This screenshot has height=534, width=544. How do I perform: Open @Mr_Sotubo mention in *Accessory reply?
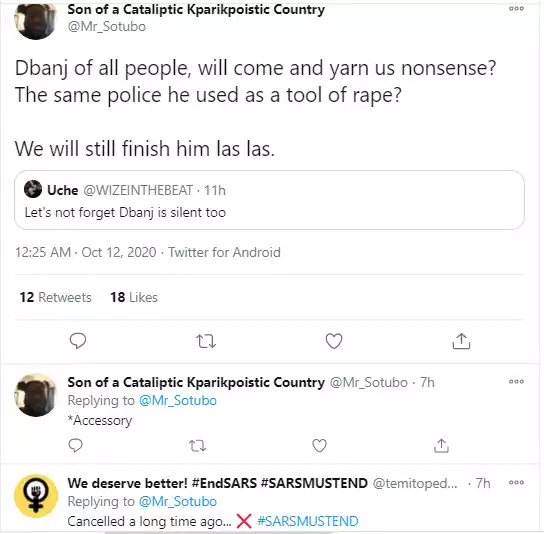[178, 400]
